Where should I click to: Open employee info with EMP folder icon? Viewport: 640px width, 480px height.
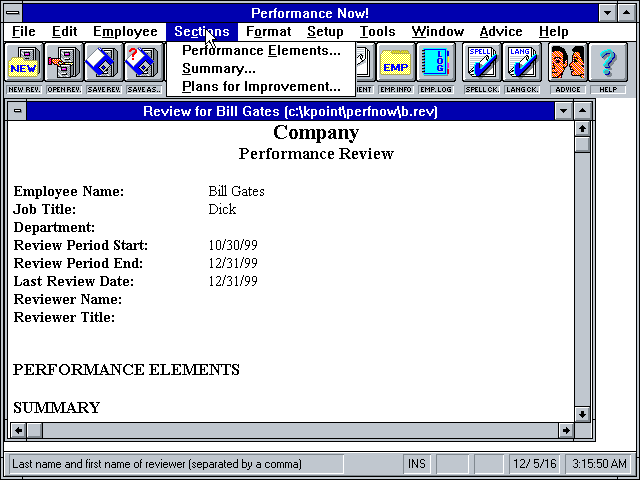pyautogui.click(x=395, y=62)
